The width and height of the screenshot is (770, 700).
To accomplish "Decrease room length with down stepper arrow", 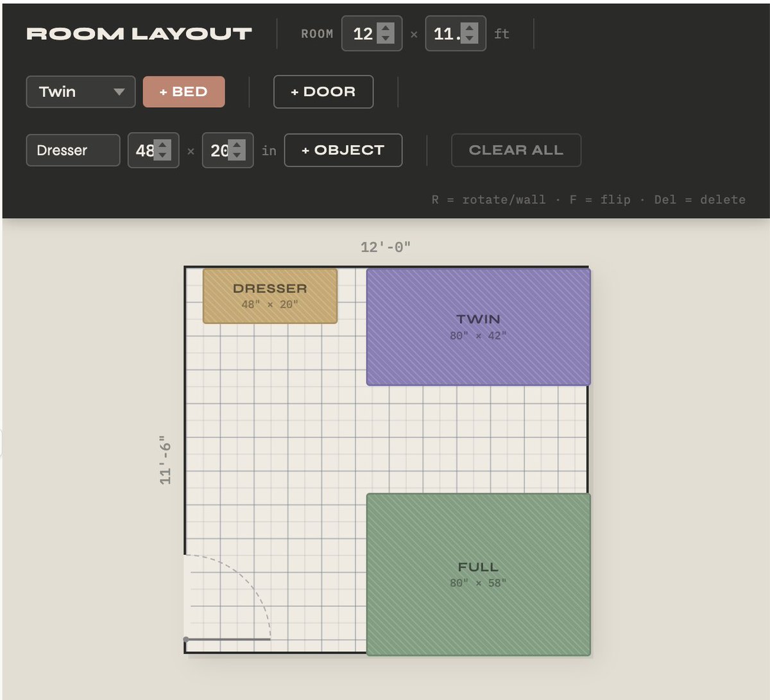I will point(470,38).
